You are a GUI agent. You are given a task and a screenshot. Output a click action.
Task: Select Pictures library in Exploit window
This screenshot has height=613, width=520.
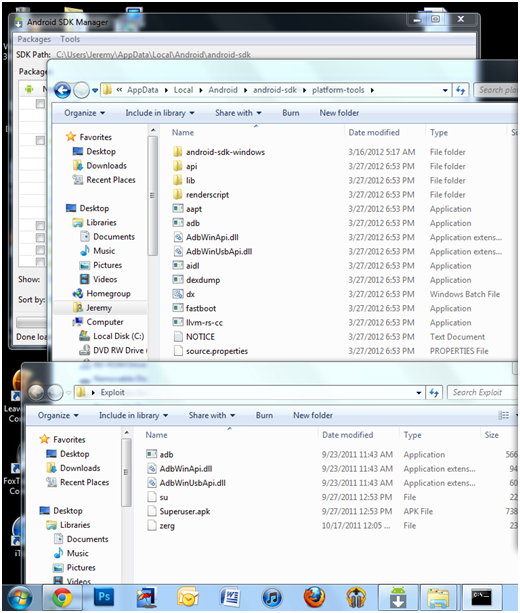pyautogui.click(x=81, y=568)
